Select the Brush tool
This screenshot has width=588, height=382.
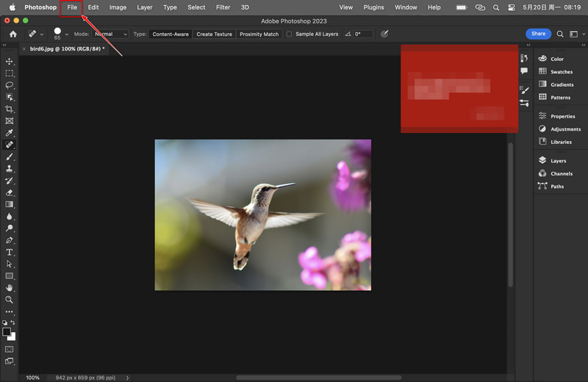(x=9, y=156)
